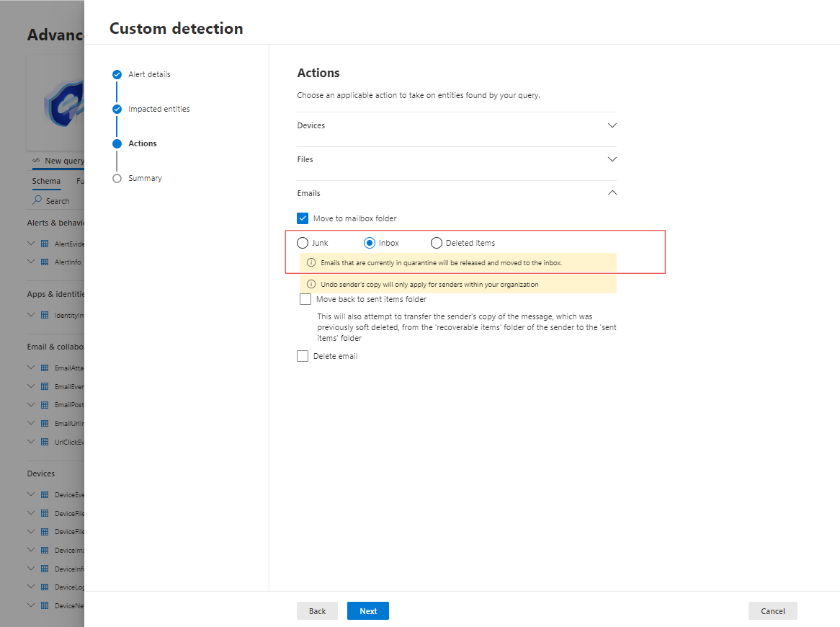Collapse the Emails section chevron
The height and width of the screenshot is (627, 840).
pyautogui.click(x=612, y=193)
